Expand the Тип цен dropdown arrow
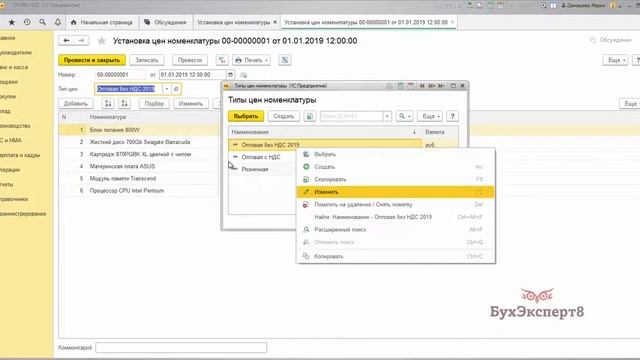The width and height of the screenshot is (640, 360). click(x=167, y=89)
